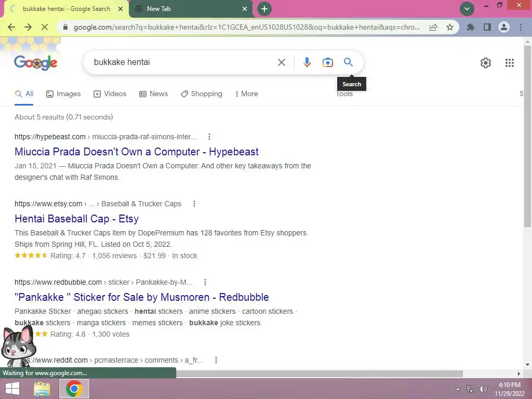Screen dimensions: 532x399
Task: Go back to the previous page
Action: click(x=11, y=27)
